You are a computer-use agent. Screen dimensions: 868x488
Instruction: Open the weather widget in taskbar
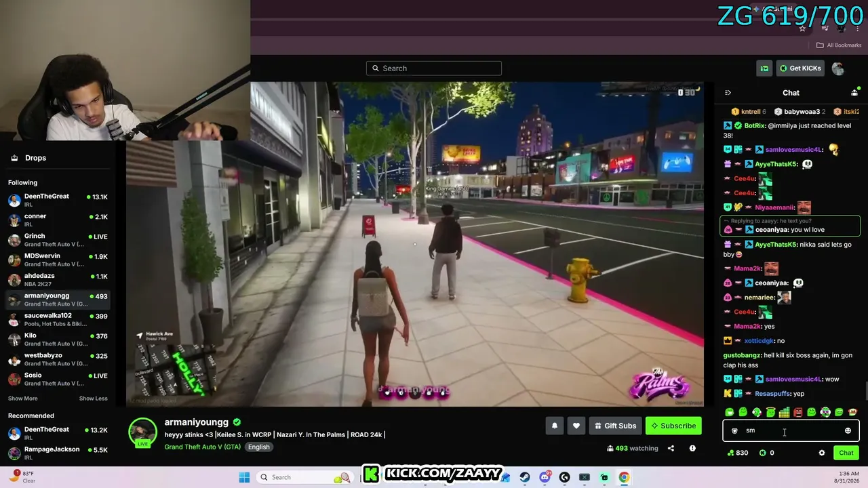23,476
